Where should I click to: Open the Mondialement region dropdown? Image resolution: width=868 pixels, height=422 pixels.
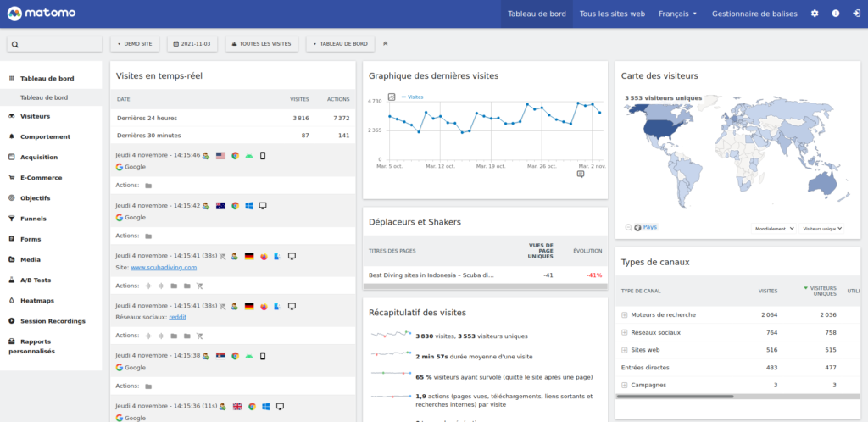pos(773,228)
